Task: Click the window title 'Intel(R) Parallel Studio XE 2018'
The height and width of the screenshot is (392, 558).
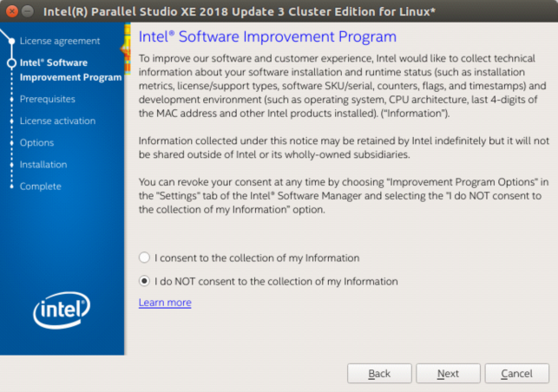Action: coord(240,11)
